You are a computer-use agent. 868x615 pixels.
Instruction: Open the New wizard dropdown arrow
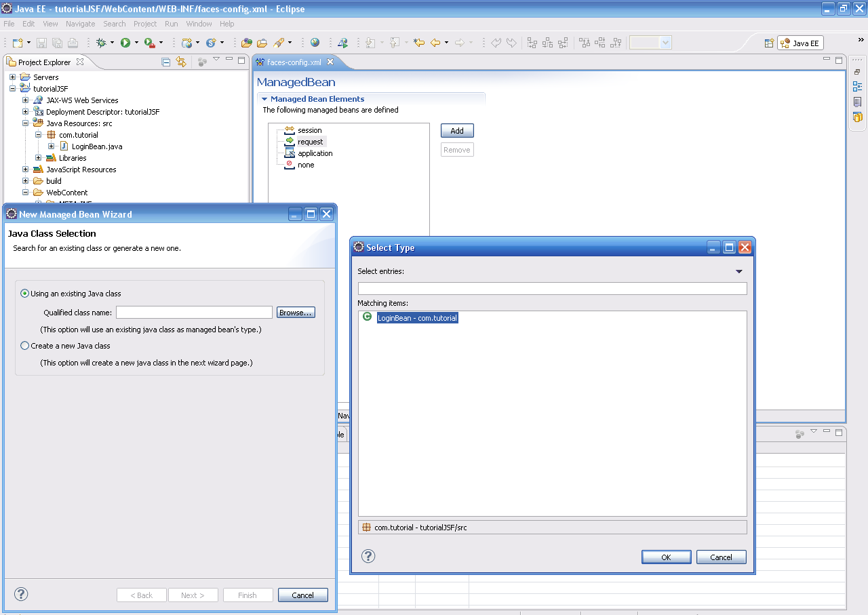pos(28,43)
